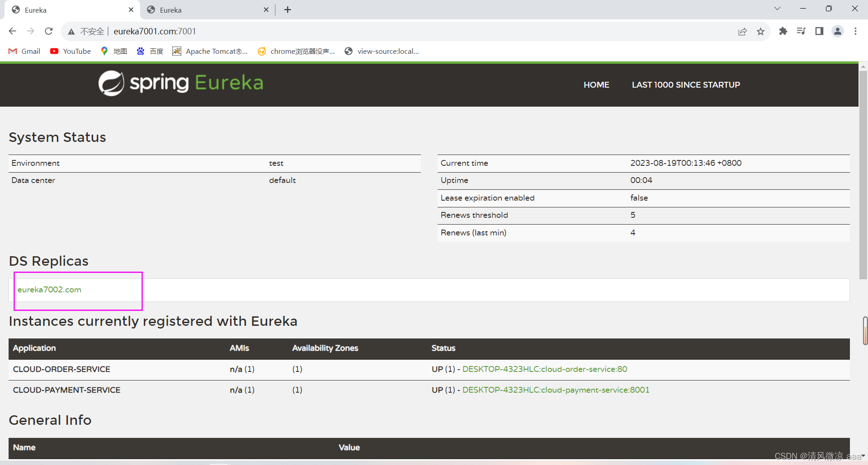Go to HOME in Eureka navbar
The height and width of the screenshot is (465, 868).
click(596, 85)
